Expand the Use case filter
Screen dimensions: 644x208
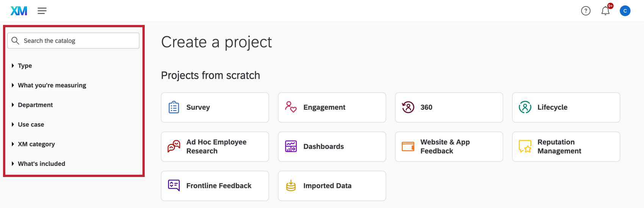(x=31, y=125)
